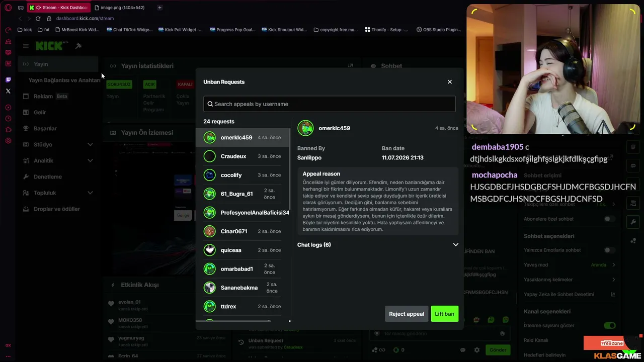
Task: Click Sananebakma avatar in request list
Action: [210, 288]
